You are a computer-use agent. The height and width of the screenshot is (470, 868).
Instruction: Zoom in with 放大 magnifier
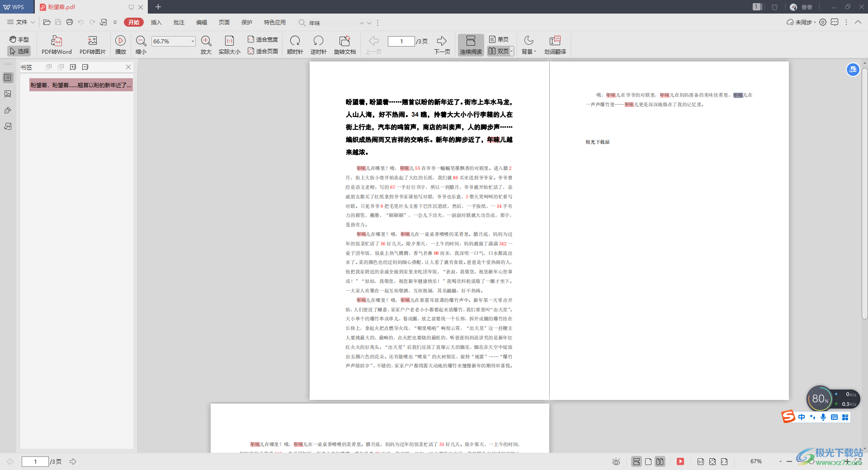click(x=206, y=45)
